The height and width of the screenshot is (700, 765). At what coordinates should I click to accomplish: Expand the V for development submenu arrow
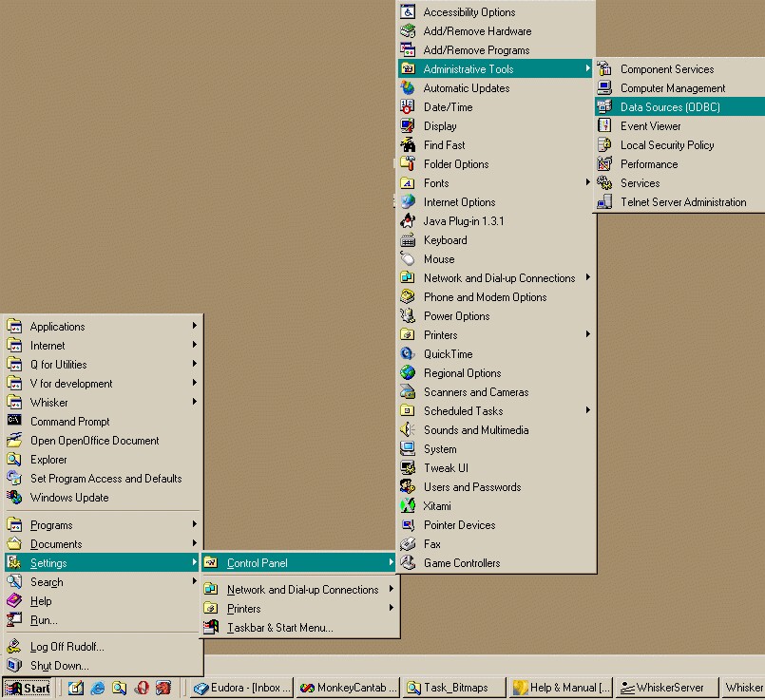click(194, 383)
